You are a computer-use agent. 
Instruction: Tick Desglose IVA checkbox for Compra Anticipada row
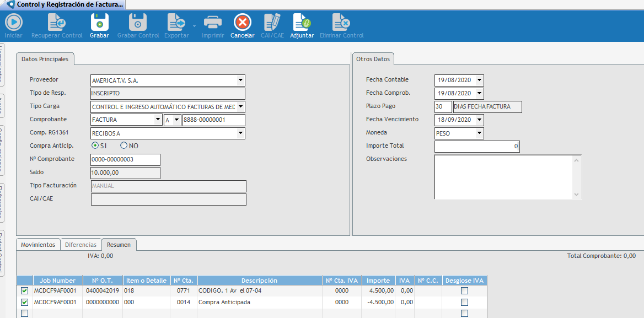[464, 302]
